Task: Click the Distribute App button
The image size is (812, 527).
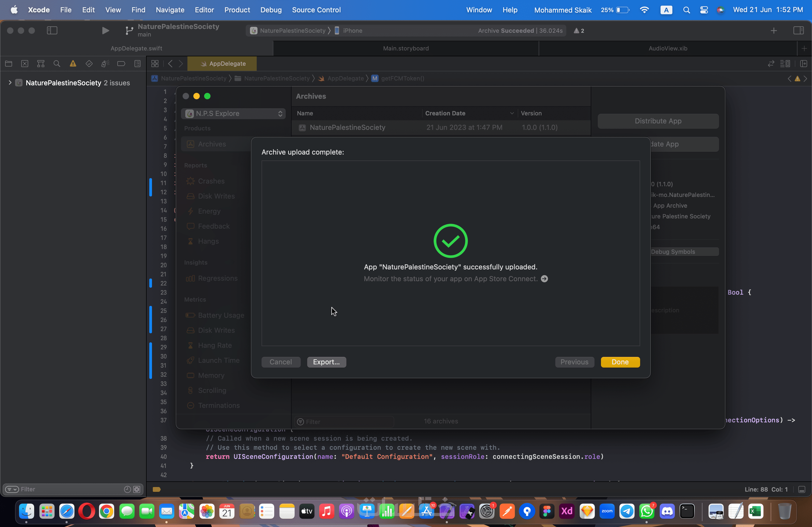Action: point(658,121)
